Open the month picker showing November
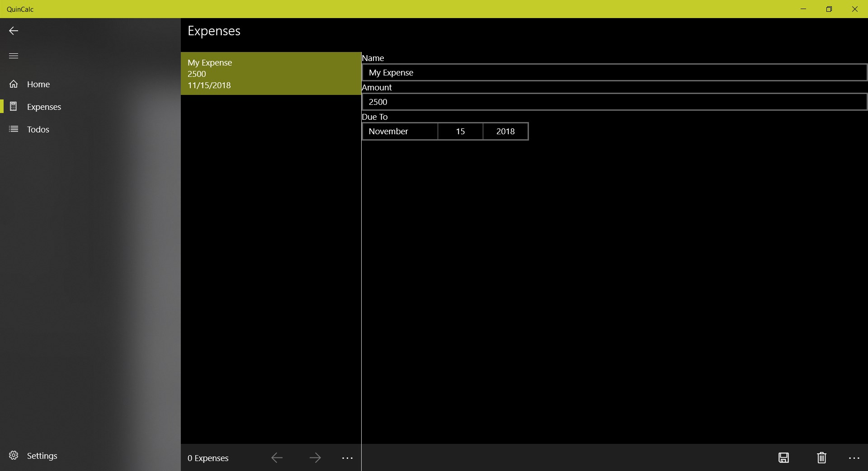This screenshot has width=868, height=471. click(400, 132)
